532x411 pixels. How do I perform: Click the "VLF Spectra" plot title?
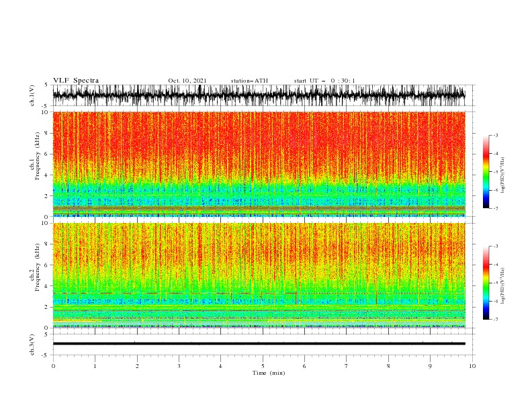(76, 81)
